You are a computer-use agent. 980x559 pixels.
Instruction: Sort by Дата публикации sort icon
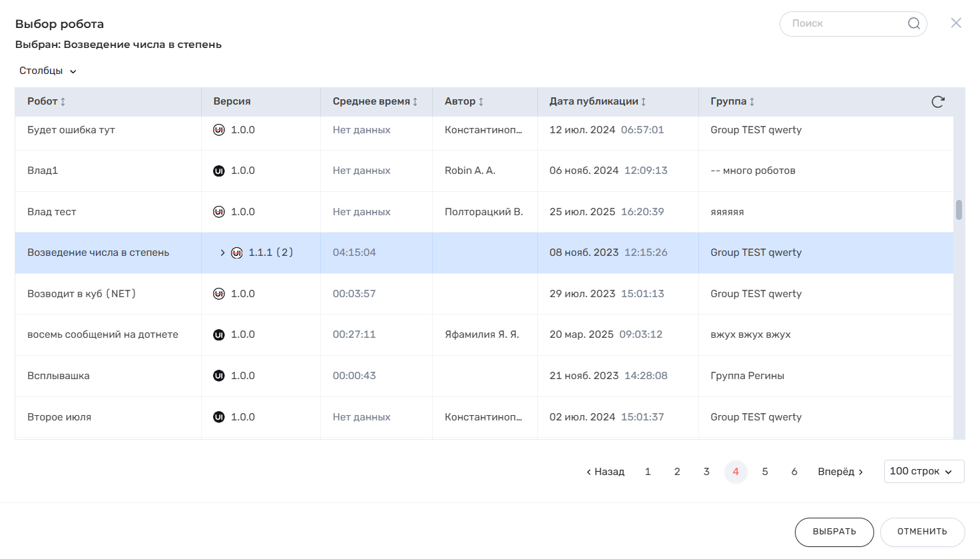(x=643, y=102)
